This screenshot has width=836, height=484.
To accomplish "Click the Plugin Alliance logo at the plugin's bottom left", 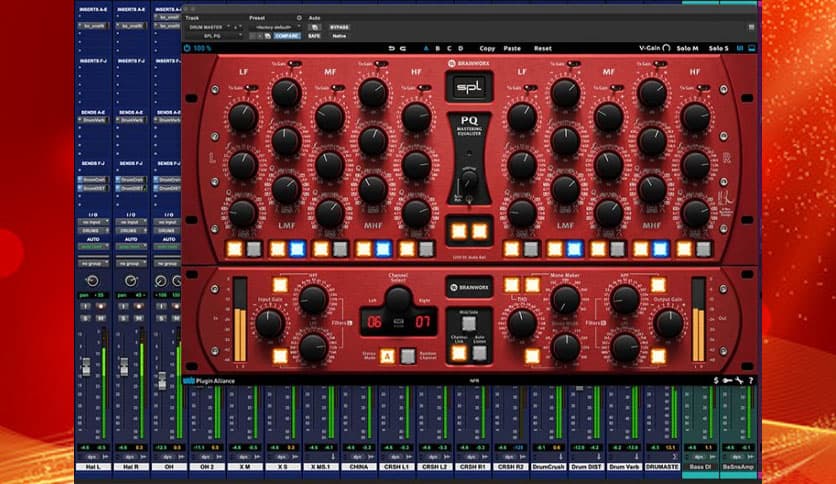I will (209, 381).
